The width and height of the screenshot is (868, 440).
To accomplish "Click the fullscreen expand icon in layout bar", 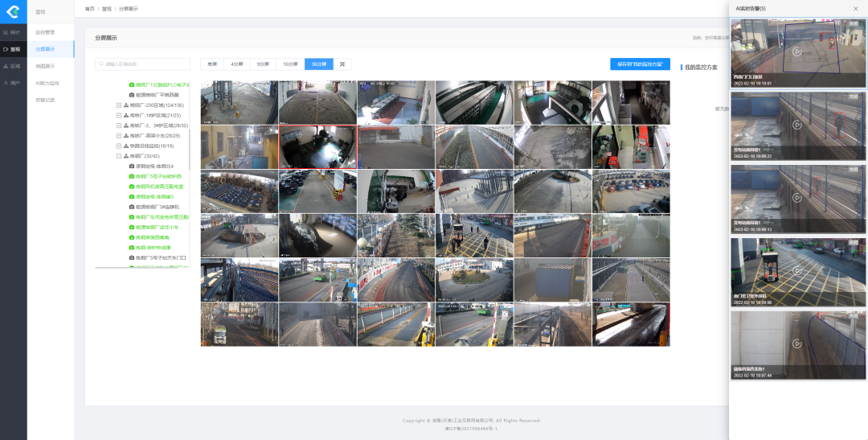I will coord(342,64).
